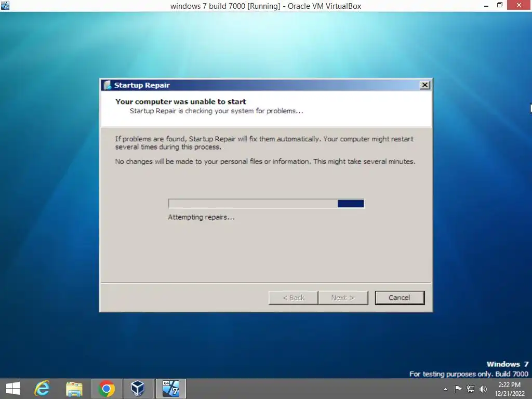Open Action Center flag icon

click(x=458, y=389)
